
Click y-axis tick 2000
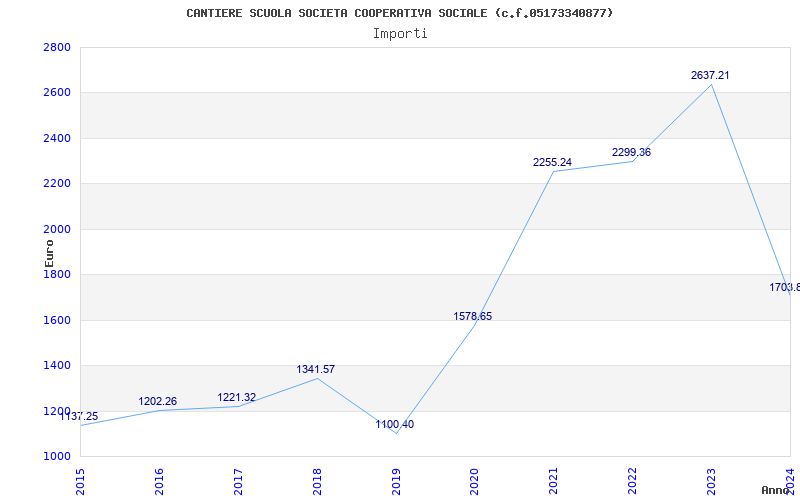click(57, 230)
